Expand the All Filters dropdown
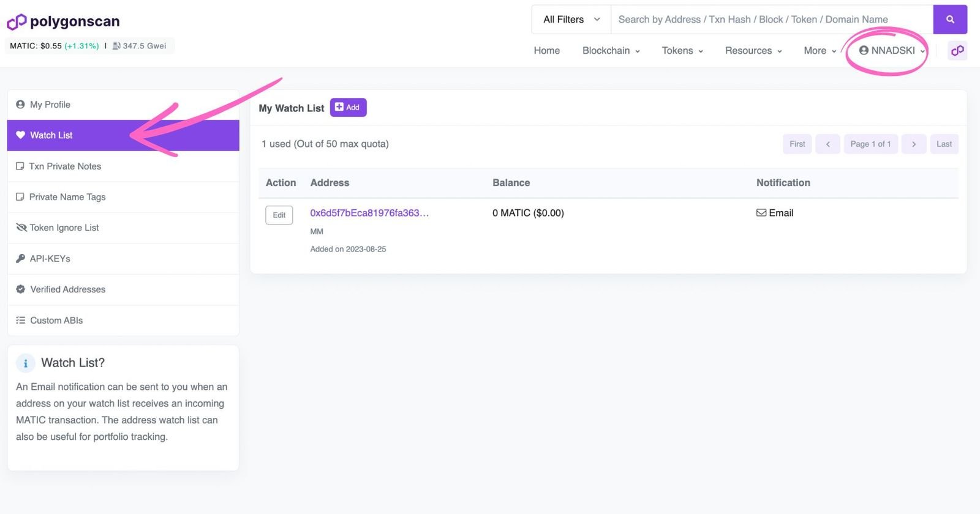Image resolution: width=980 pixels, height=514 pixels. click(x=571, y=20)
